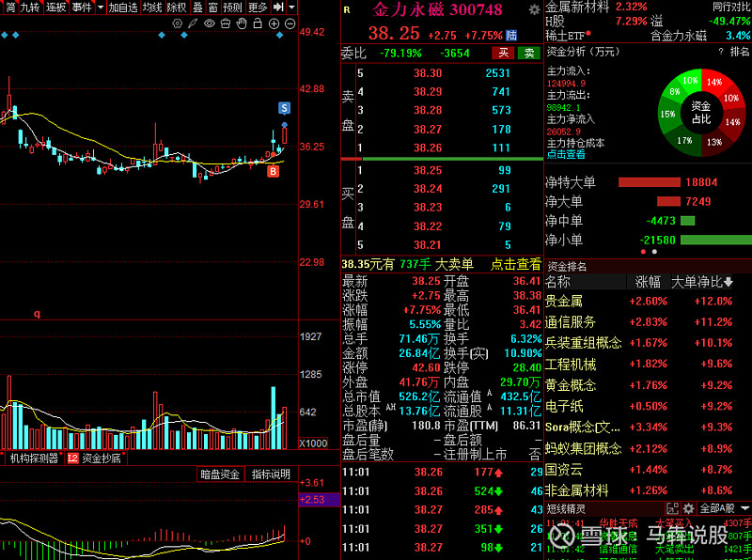Click the red page indicator dot
The width and height of the screenshot is (752, 560).
click(x=643, y=251)
